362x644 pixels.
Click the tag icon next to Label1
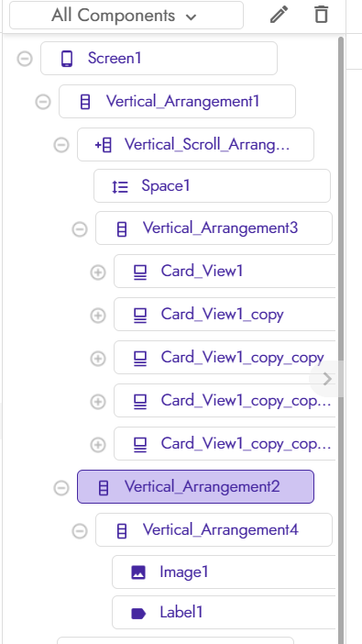[138, 614]
